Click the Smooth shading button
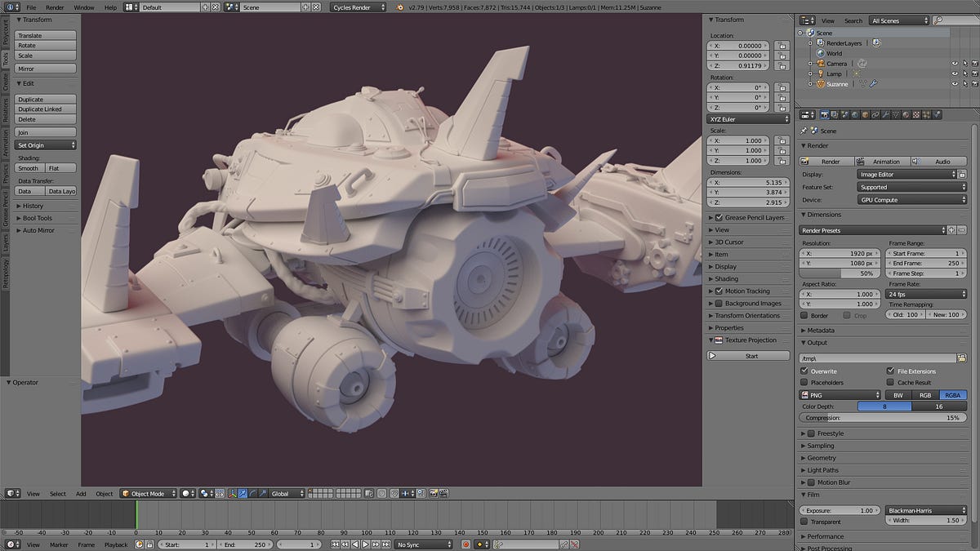Image resolution: width=980 pixels, height=551 pixels. point(29,168)
